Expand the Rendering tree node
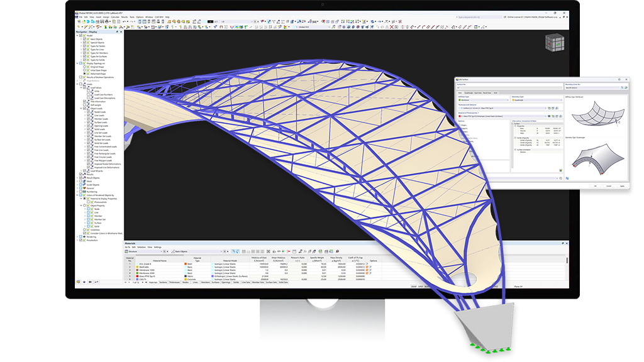 77,236
